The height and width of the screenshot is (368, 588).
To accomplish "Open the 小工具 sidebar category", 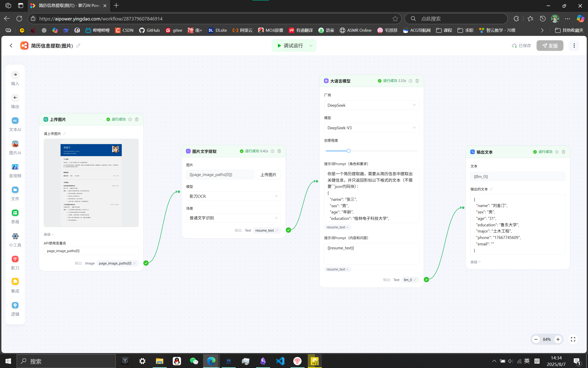I will point(15,240).
